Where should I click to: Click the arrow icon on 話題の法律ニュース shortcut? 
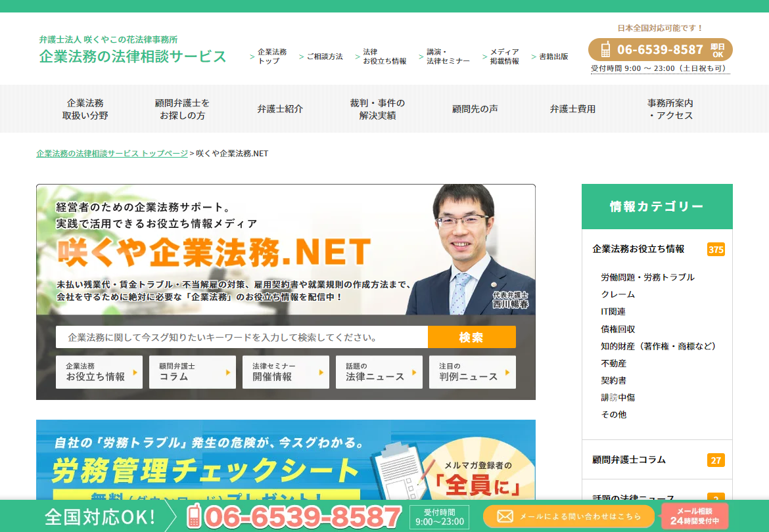417,372
